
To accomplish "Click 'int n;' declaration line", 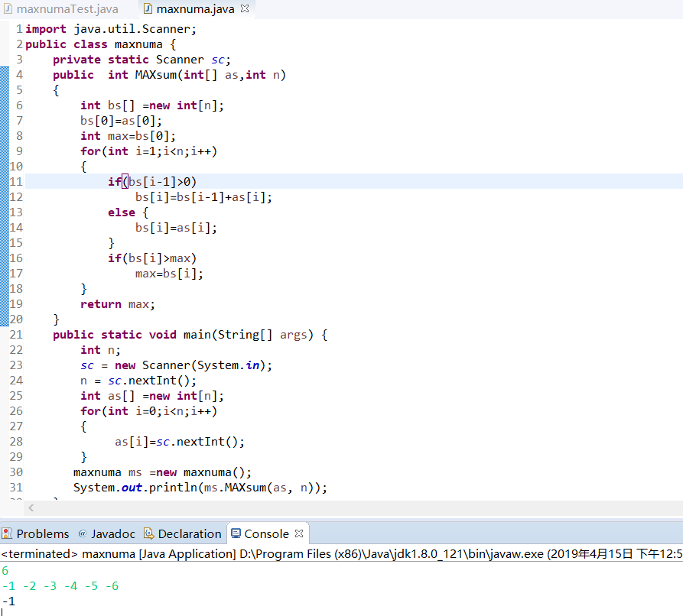I will tap(101, 349).
